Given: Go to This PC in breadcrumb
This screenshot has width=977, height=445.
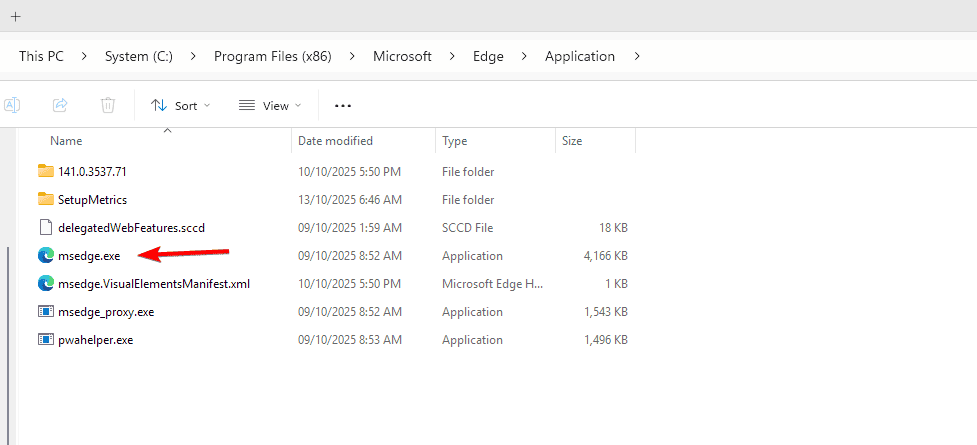Looking at the screenshot, I should point(41,57).
